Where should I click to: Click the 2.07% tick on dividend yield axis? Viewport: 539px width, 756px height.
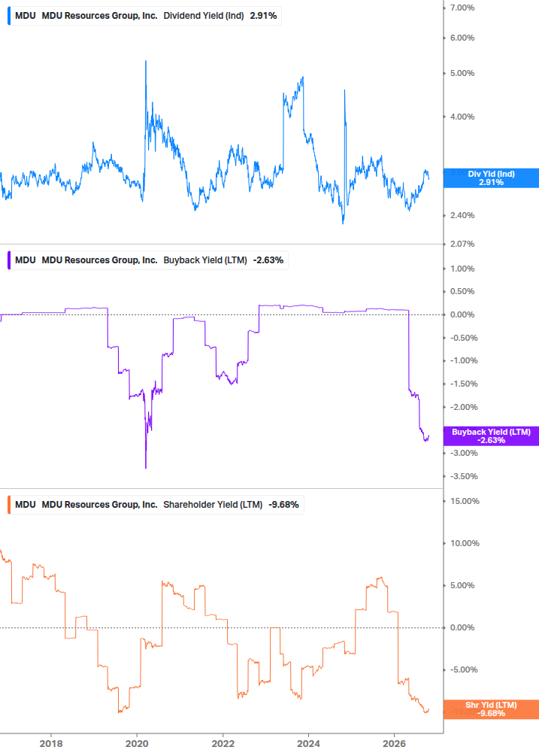(x=462, y=244)
